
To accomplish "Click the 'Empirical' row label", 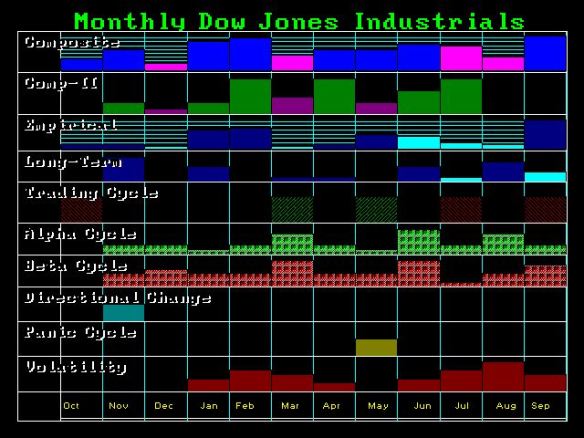I will point(71,125).
